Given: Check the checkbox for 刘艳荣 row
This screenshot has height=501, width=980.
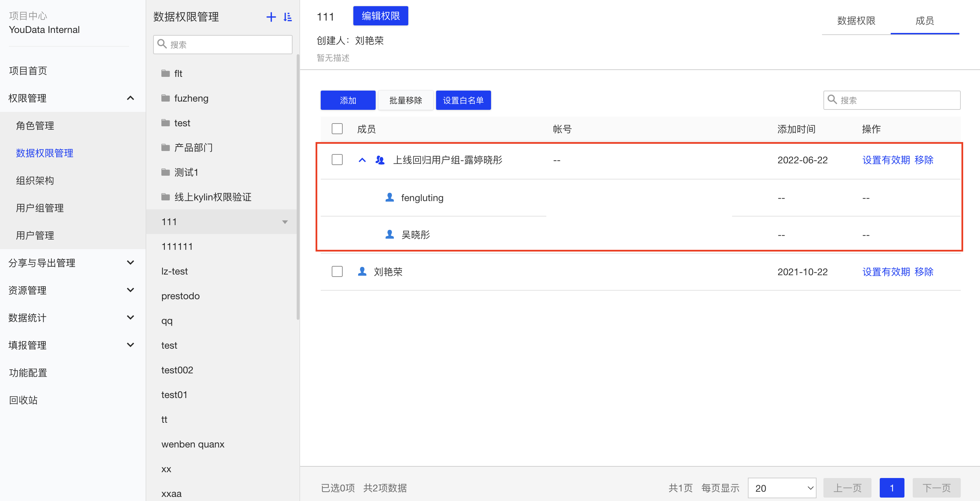Looking at the screenshot, I should (x=337, y=271).
